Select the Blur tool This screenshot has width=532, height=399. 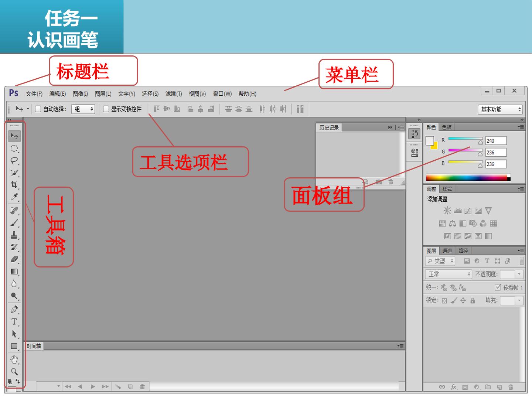[x=14, y=284]
